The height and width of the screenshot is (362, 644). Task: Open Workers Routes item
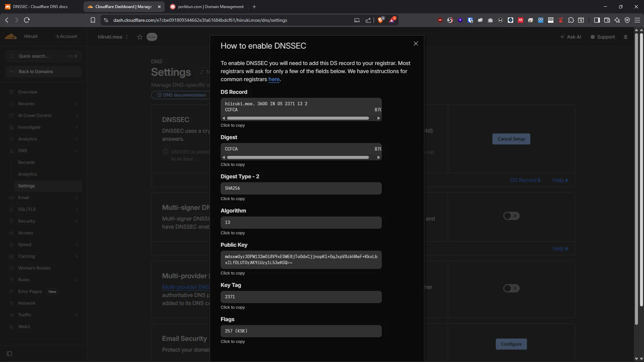(34, 268)
